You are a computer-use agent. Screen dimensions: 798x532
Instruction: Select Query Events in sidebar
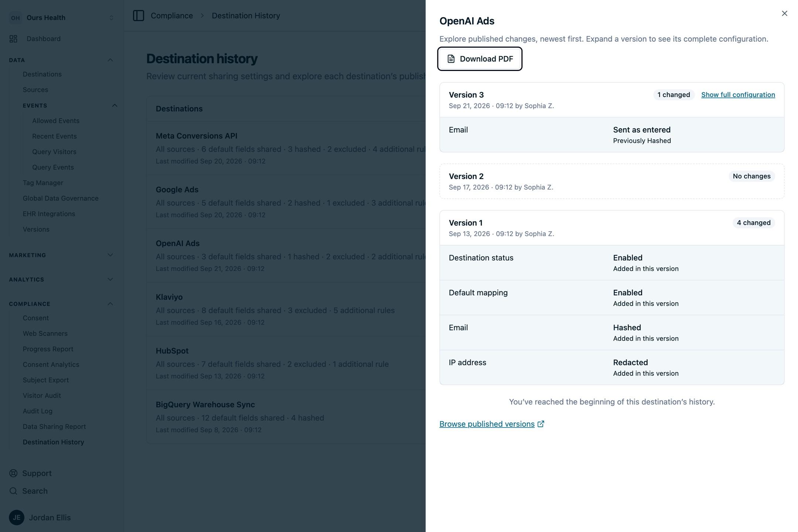[53, 167]
